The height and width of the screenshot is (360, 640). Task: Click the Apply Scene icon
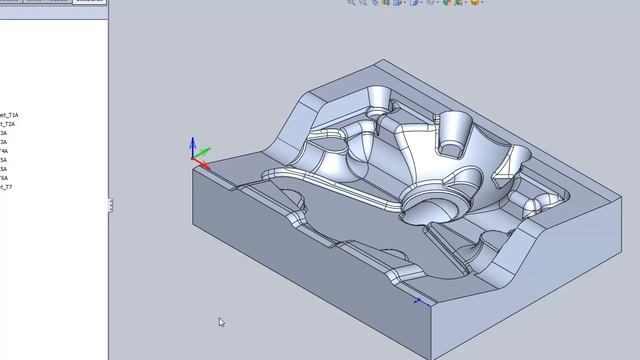pyautogui.click(x=459, y=2)
